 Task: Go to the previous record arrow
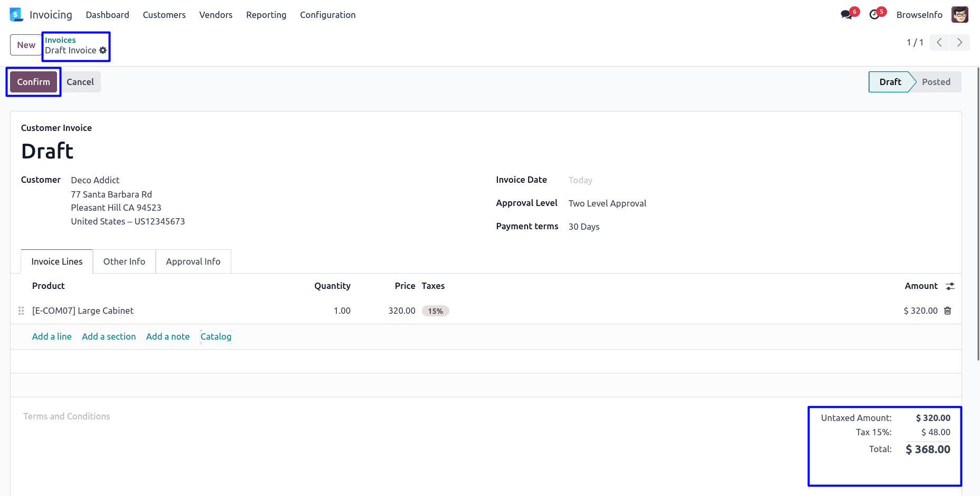click(x=939, y=42)
